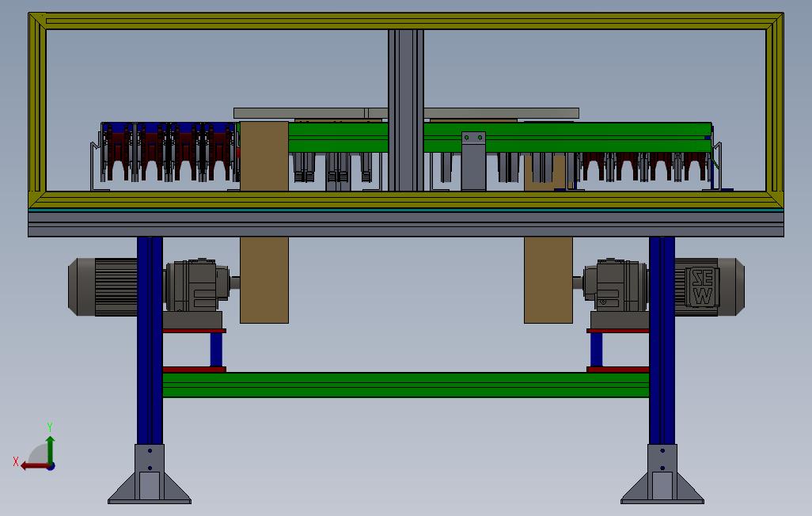Screen dimensions: 812x516
Task: Select the right gearbox housing beside the SEW motor
Action: click(x=615, y=286)
